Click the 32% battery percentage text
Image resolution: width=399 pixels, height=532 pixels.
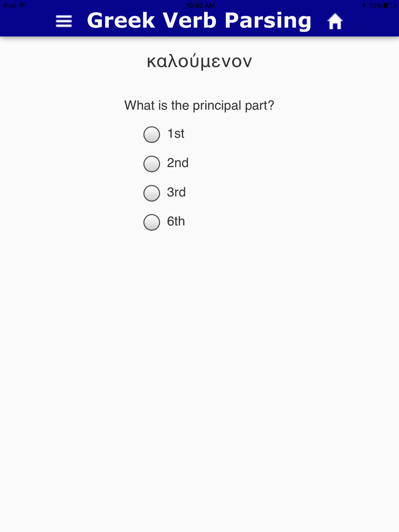pos(375,5)
